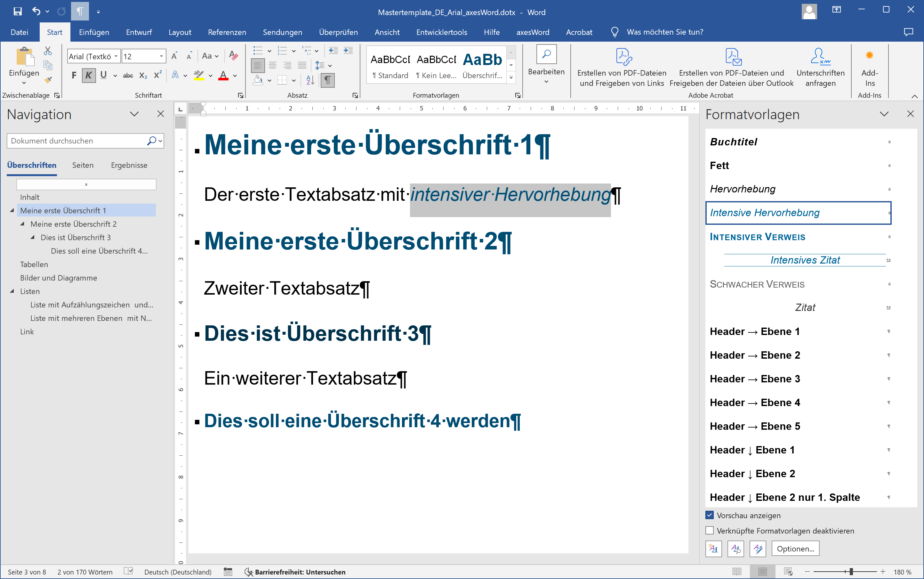Expand the Formatvorlagen gallery more arrow
The image size is (924, 579).
click(x=511, y=78)
